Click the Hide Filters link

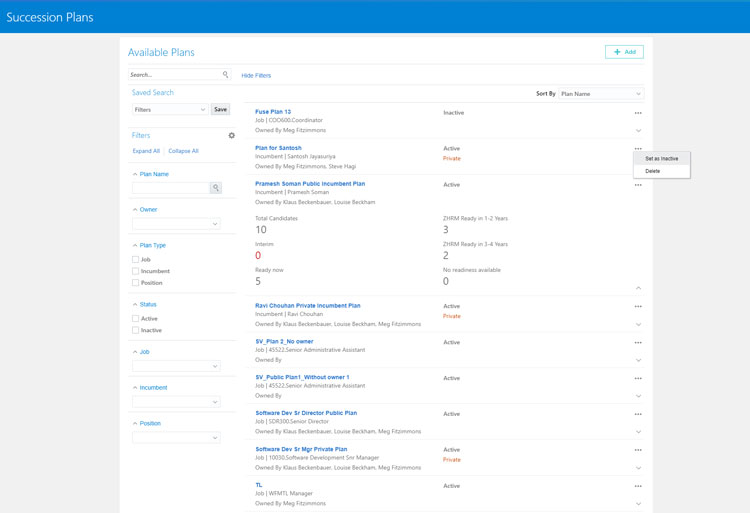256,76
